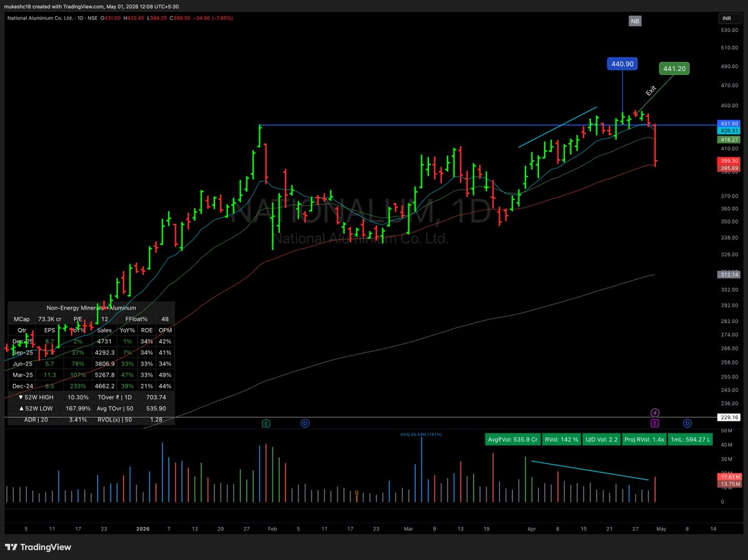Click the TradingView logo

39,547
